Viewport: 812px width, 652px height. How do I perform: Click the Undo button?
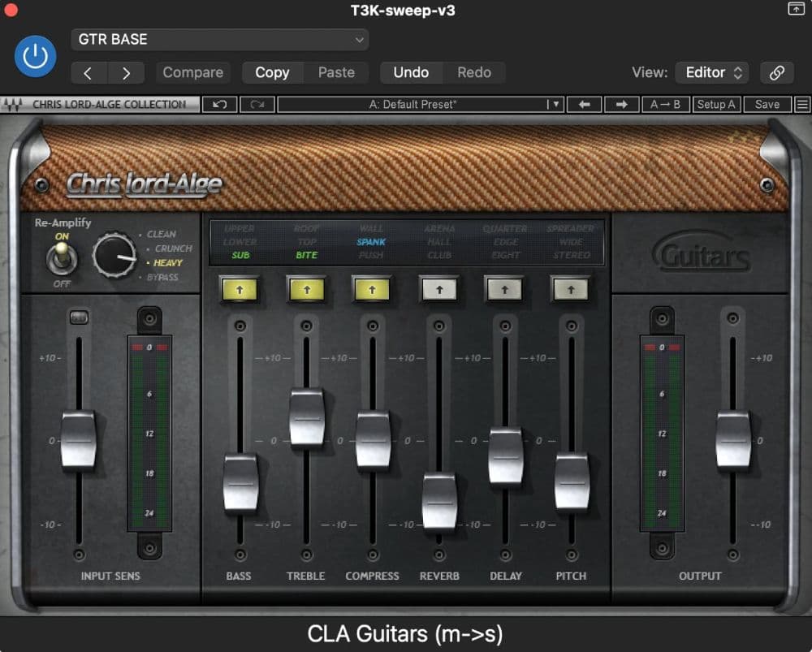411,72
